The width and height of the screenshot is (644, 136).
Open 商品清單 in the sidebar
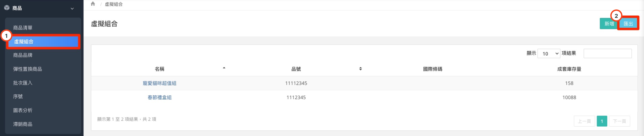point(23,28)
